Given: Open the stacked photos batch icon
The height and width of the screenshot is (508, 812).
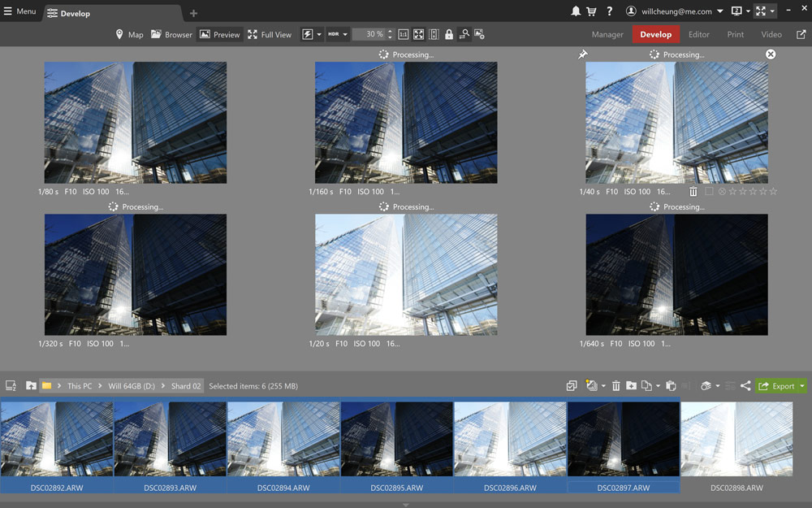Looking at the screenshot, I should (706, 385).
